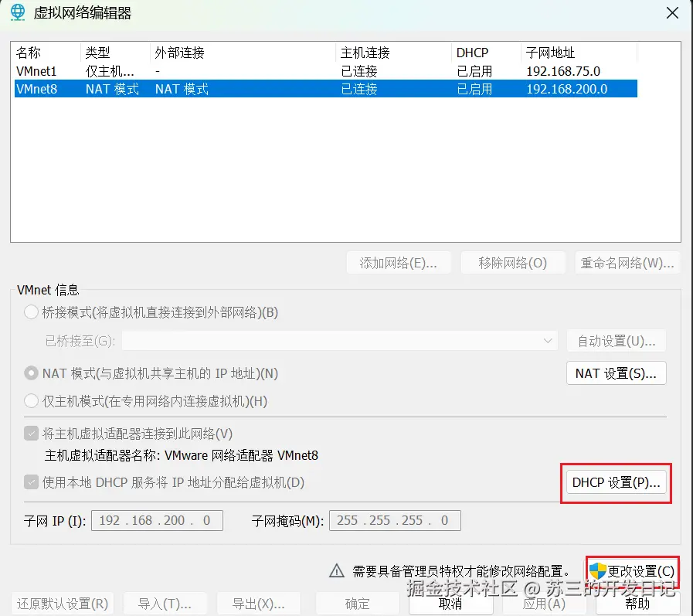693x616 pixels.
Task: Click the 子网 IP field
Action: point(157,520)
